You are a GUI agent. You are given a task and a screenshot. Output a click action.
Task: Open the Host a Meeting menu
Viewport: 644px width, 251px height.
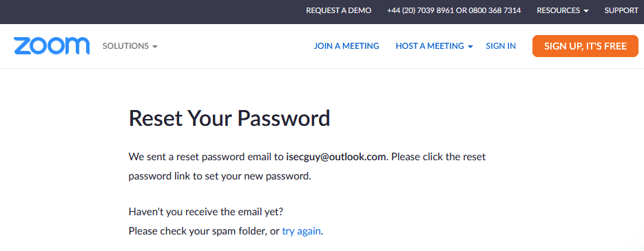point(434,46)
